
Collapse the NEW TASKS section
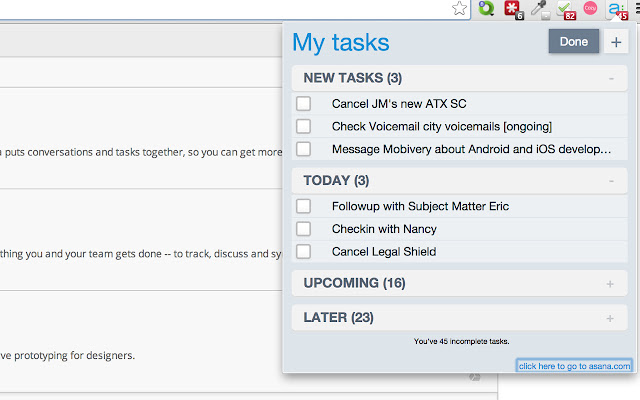[610, 78]
